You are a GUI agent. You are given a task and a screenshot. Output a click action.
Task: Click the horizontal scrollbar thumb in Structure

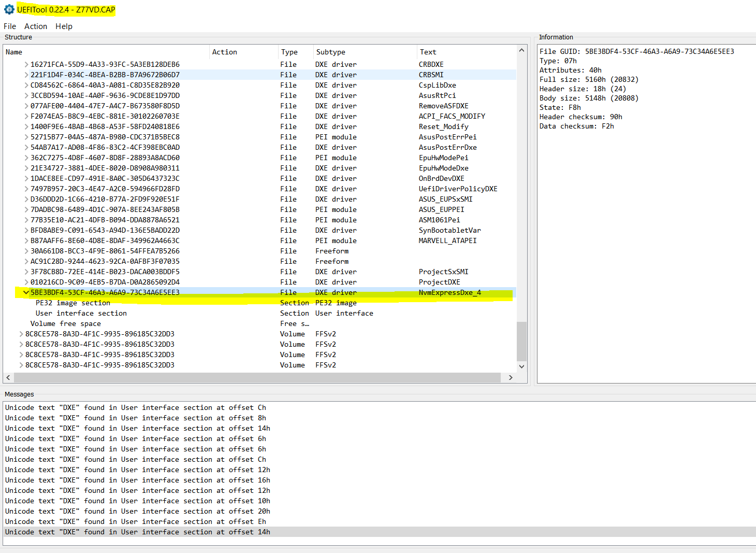[257, 378]
